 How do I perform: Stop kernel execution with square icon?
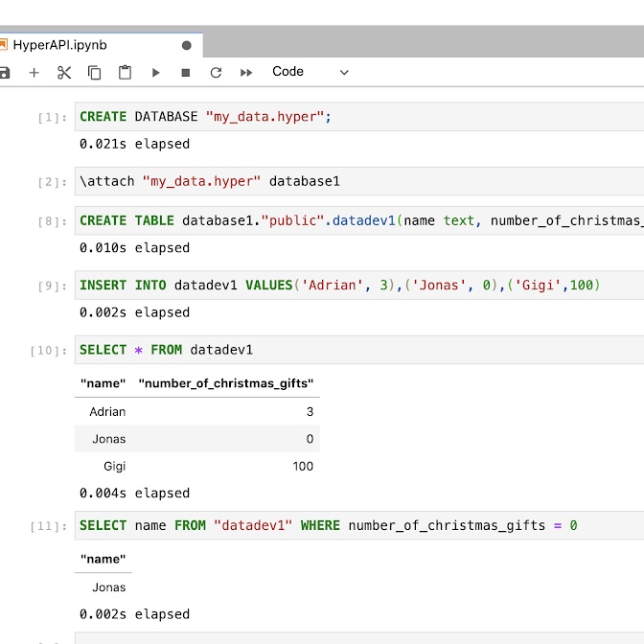[x=186, y=72]
